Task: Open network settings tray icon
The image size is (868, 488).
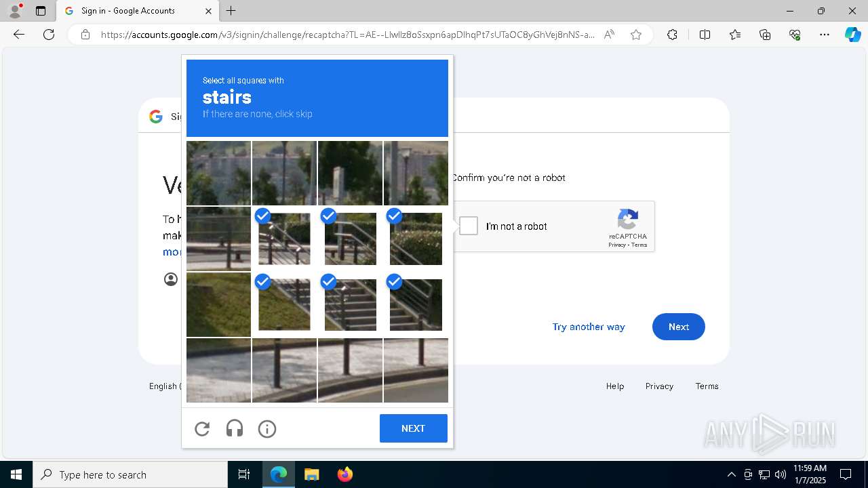Action: coord(764,474)
